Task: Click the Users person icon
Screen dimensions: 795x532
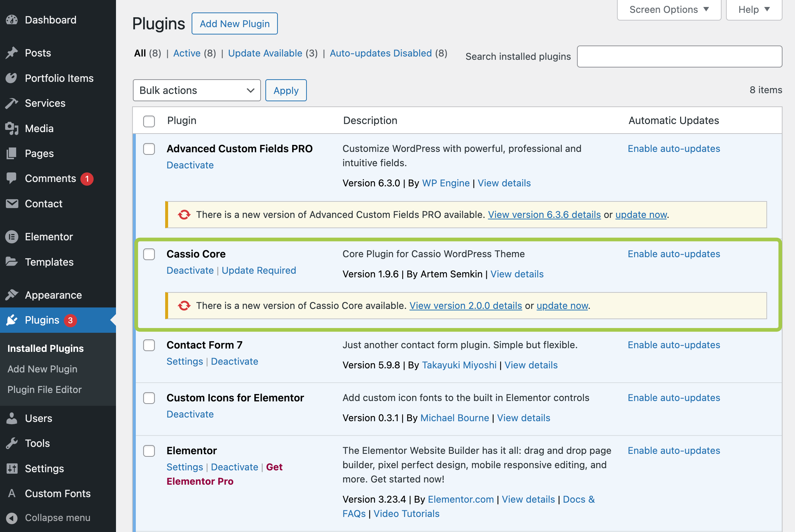Action: coord(12,418)
